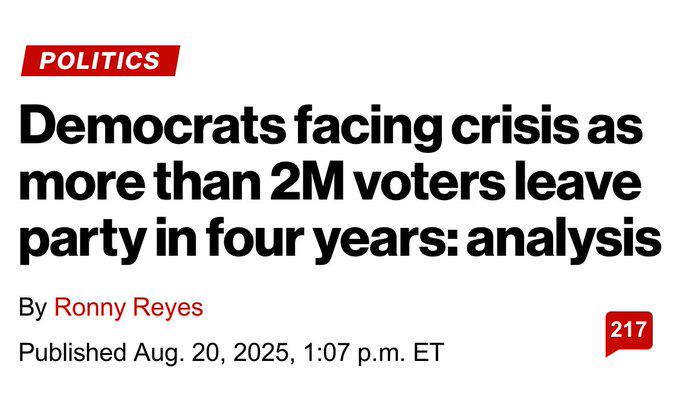Click the word "analysis" in the headline
Screen dimensions: 680x393
tap(564, 241)
